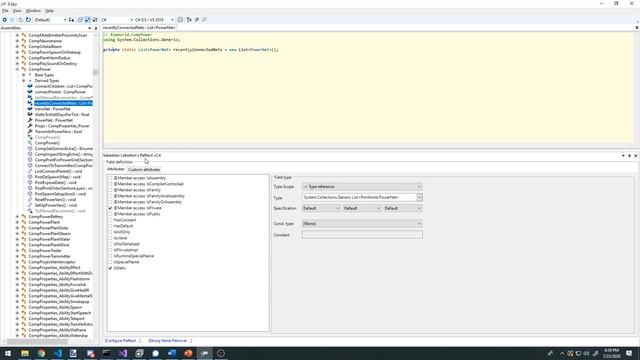Click the Refresh assemblies toolbar icon
Image resolution: width=640 pixels, height=360 pixels.
coord(28,20)
